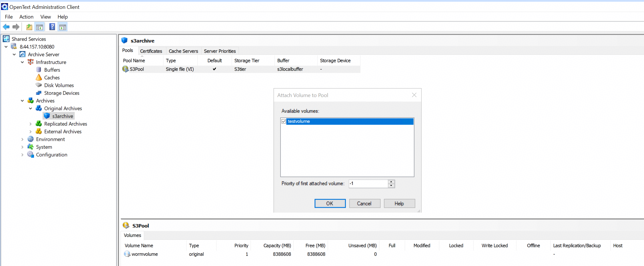Collapse the Original Archives node

click(x=31, y=108)
